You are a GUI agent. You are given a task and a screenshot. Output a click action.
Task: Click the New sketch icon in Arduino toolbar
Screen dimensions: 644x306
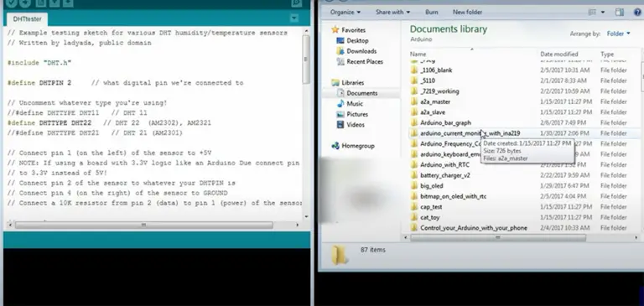click(40, 3)
